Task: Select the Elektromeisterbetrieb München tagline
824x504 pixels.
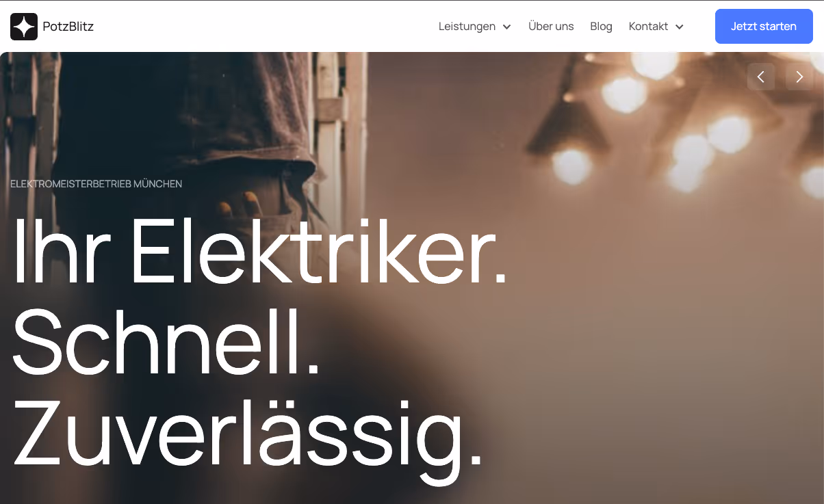Action: point(96,184)
